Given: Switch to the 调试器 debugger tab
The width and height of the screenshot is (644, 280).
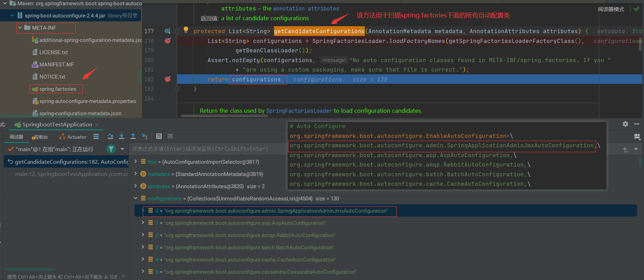Looking at the screenshot, I should tap(16, 137).
